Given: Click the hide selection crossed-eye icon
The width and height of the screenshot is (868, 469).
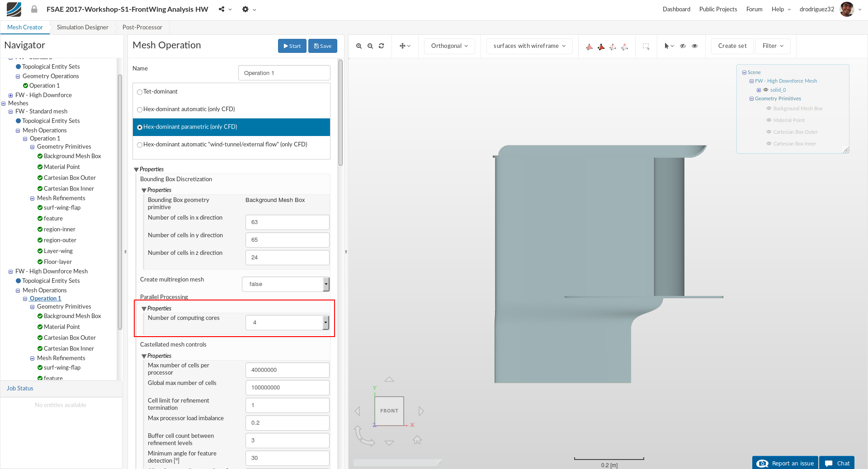Looking at the screenshot, I should (683, 46).
